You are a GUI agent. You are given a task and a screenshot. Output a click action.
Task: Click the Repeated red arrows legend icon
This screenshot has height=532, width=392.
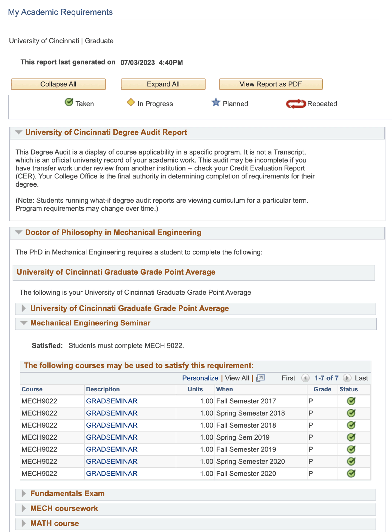coord(296,104)
